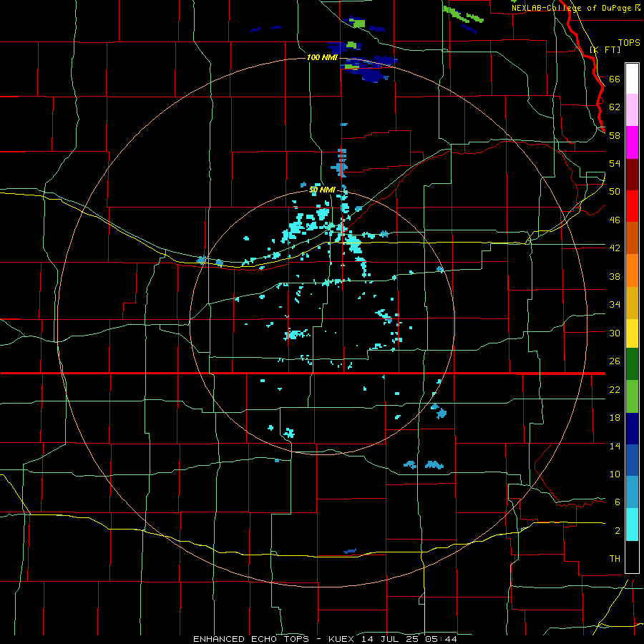Screen dimensions: 644x644
Task: Click the 100 NMI range ring label
Action: [322, 57]
